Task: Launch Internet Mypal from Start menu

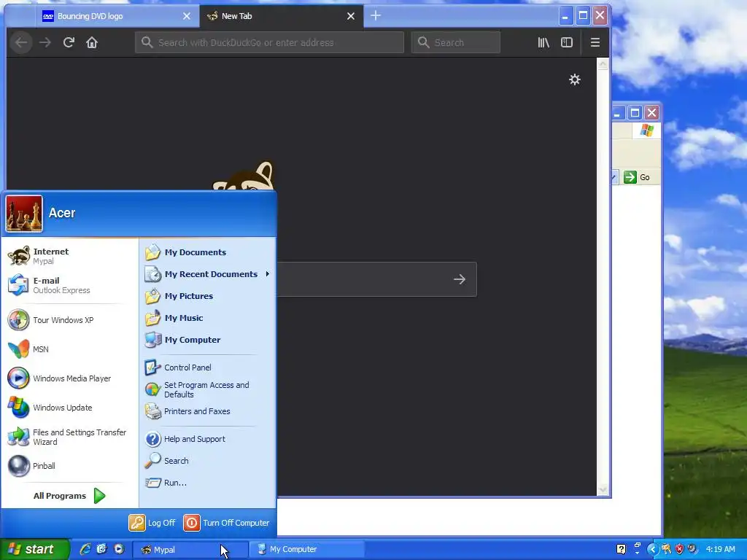Action: pos(69,256)
